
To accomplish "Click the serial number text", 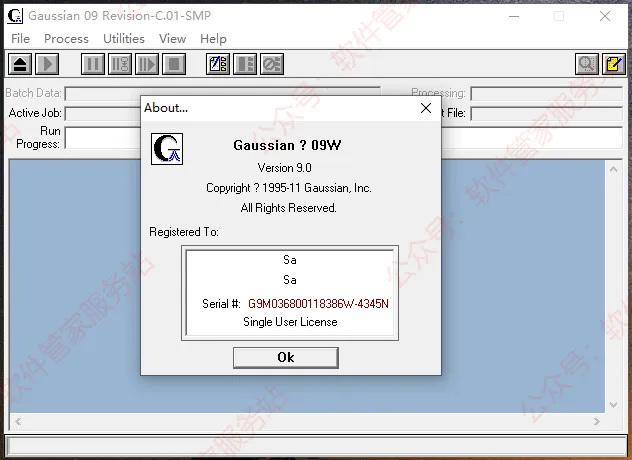I will coord(318,304).
